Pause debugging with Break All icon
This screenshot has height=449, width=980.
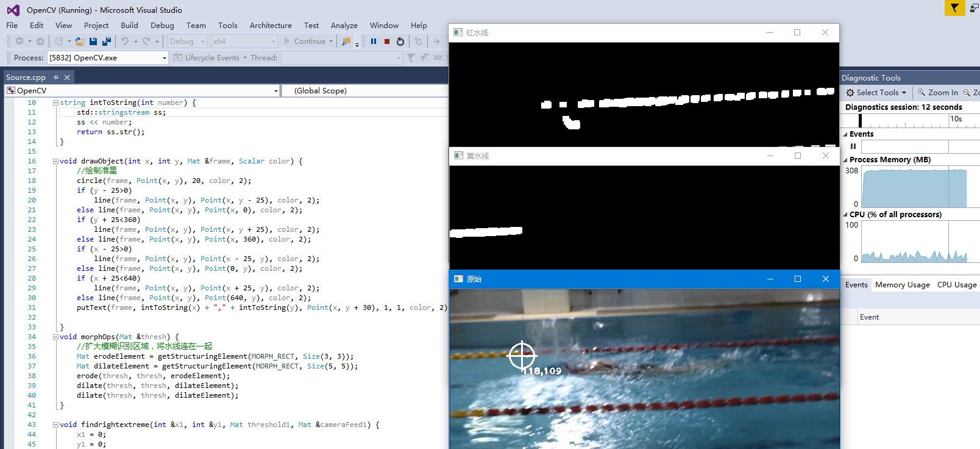tap(374, 41)
